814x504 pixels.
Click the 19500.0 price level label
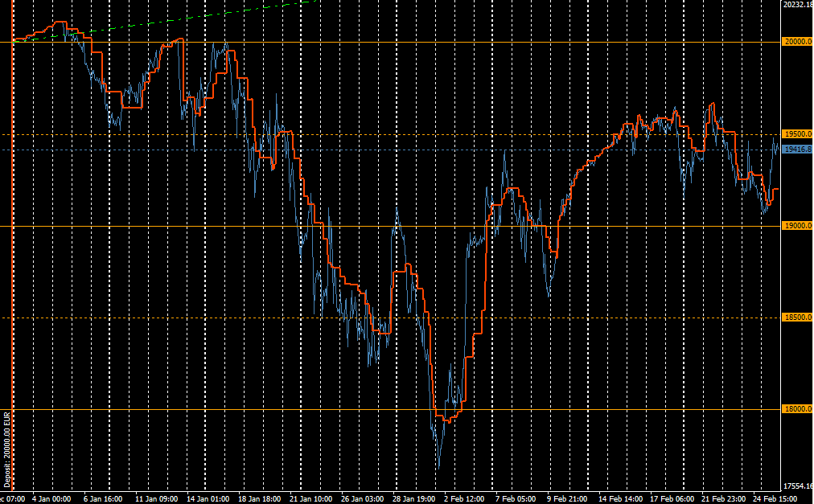797,134
